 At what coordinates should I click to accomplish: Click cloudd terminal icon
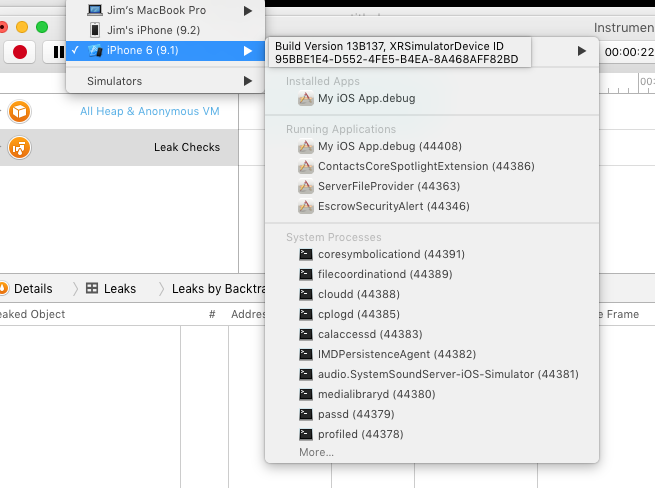(306, 295)
